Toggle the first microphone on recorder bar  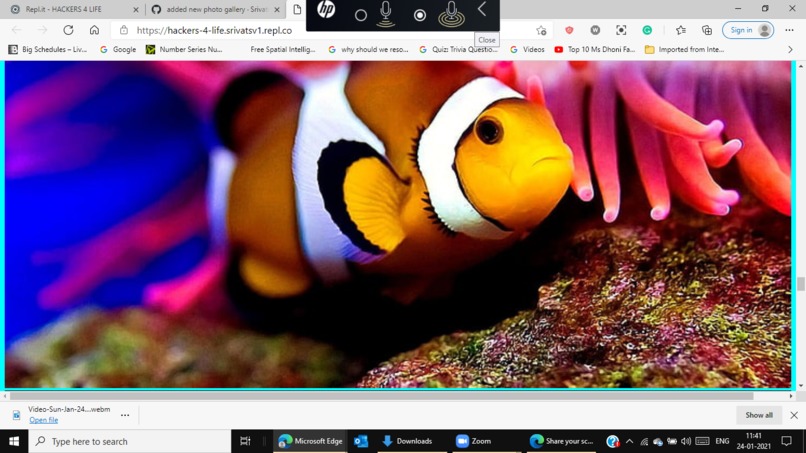[386, 14]
